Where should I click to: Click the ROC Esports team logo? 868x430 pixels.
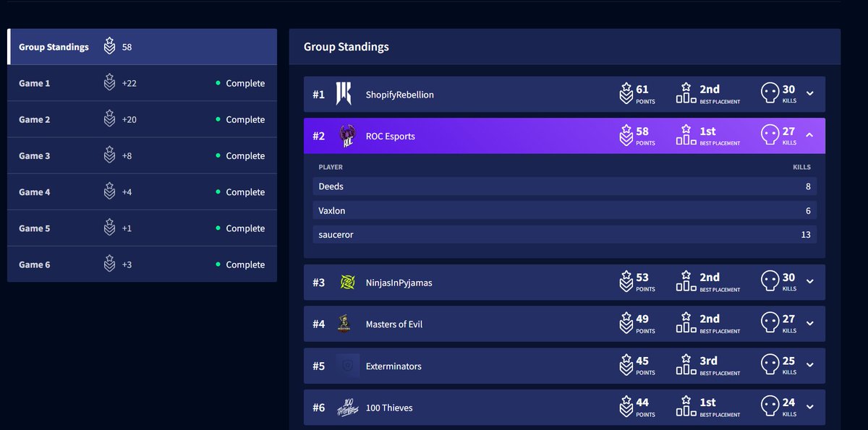coord(347,136)
